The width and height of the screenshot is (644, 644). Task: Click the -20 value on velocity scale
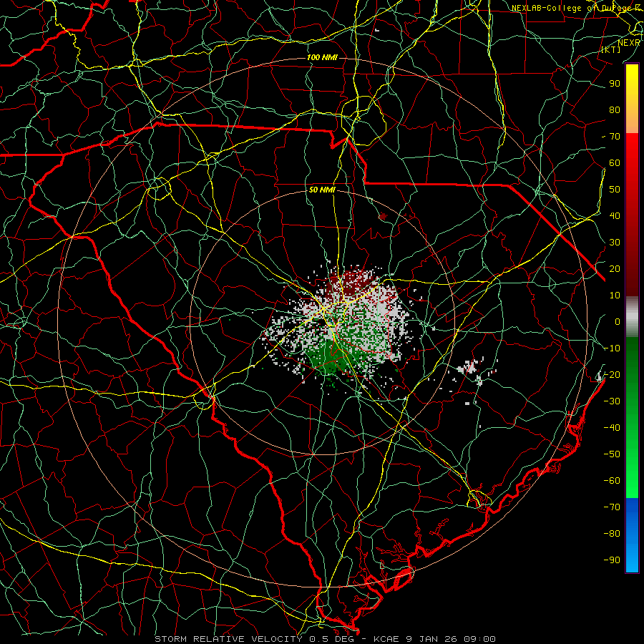(612, 374)
